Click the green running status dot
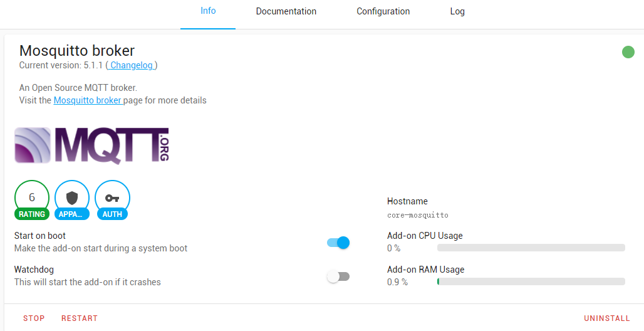Screen dimensions: 644x331 click(628, 52)
